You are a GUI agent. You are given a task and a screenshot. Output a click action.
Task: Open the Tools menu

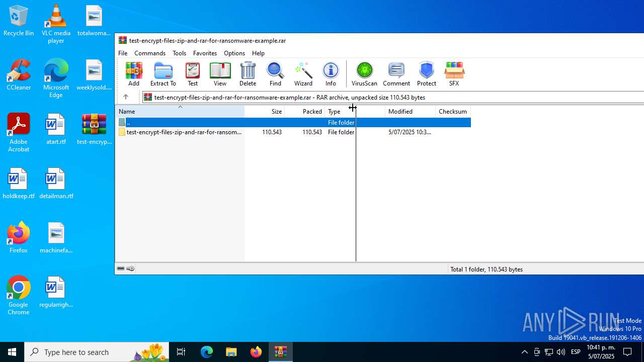179,53
